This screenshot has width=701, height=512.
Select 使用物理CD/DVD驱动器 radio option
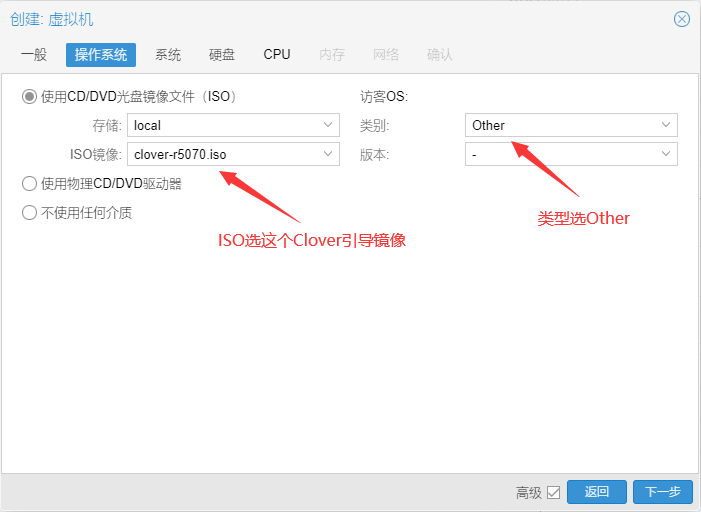(29, 184)
